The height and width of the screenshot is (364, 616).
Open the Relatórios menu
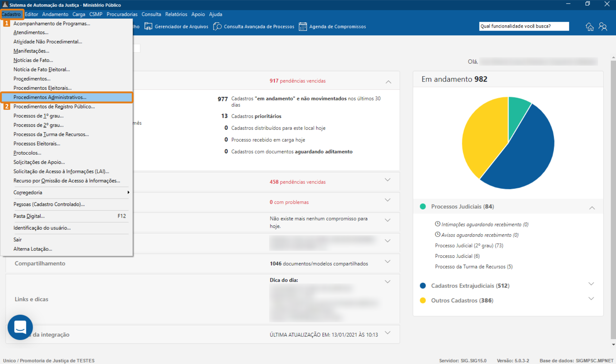pos(176,14)
